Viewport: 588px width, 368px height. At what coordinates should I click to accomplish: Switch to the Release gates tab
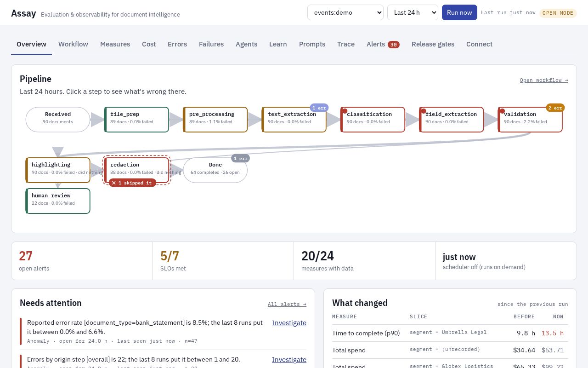pos(433,44)
